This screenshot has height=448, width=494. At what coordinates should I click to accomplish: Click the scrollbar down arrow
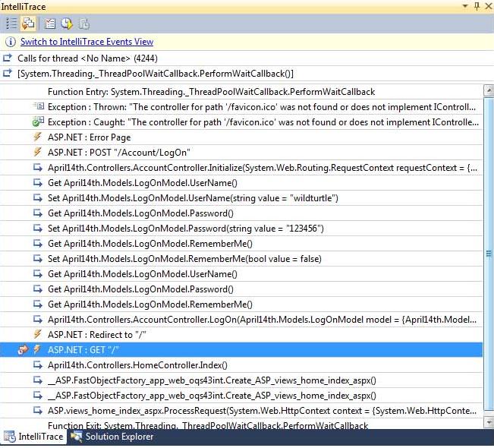tap(489, 422)
